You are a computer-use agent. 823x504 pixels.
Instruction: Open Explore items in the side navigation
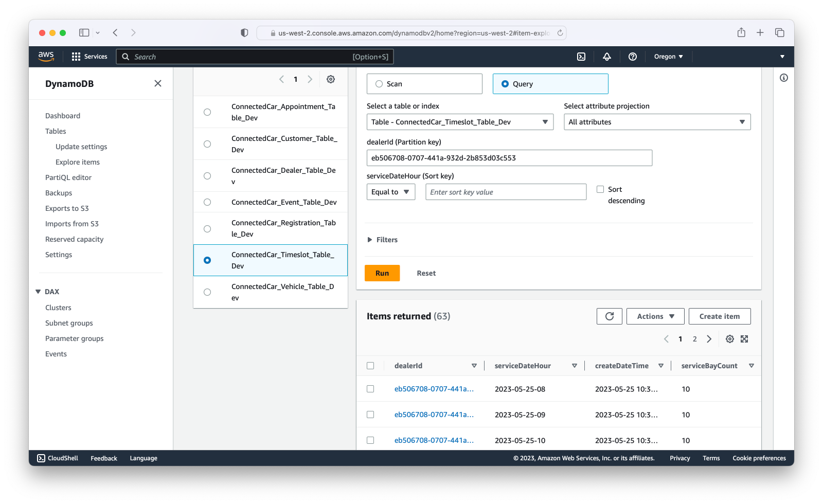coord(78,162)
